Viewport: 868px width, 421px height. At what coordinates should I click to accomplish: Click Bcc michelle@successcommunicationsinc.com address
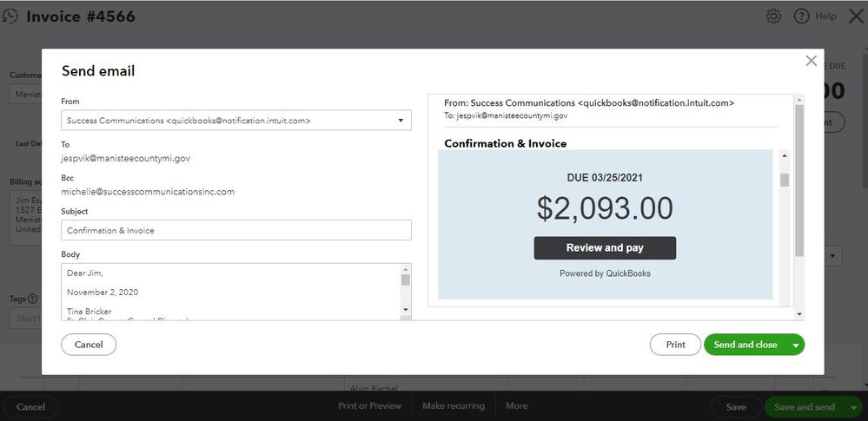point(148,192)
